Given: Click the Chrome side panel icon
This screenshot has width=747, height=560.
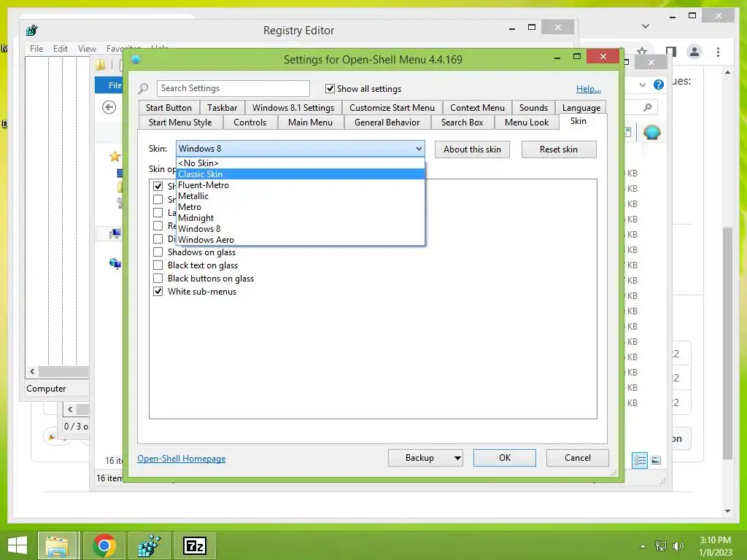Looking at the screenshot, I should (671, 52).
